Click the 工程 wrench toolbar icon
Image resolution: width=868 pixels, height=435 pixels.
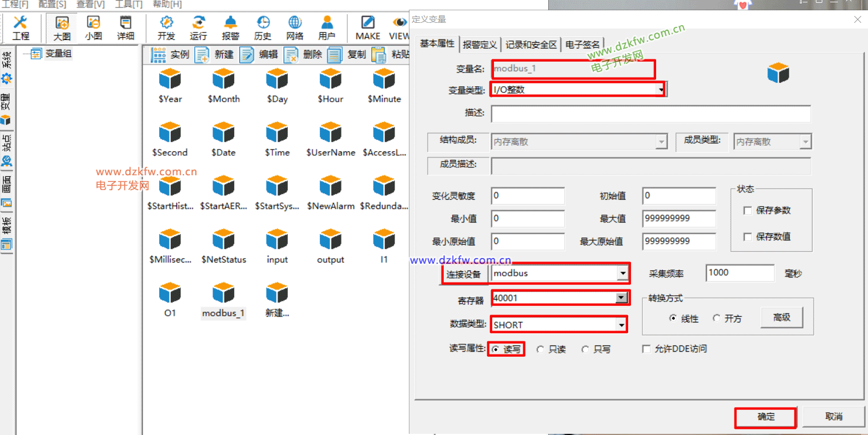(x=21, y=27)
